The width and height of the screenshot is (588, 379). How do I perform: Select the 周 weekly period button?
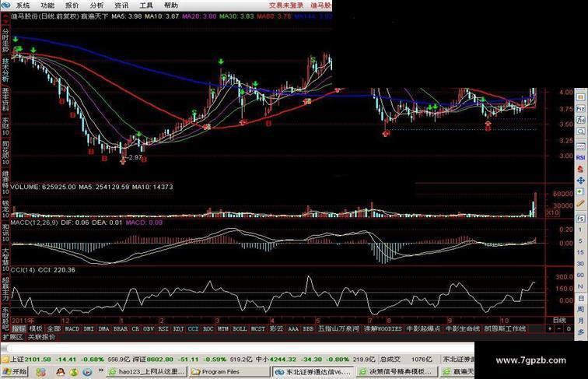(x=580, y=309)
